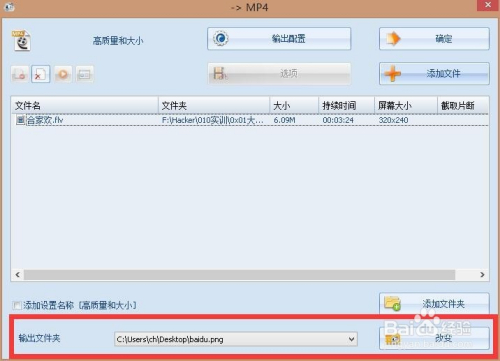Image resolution: width=500 pixels, height=361 pixels.
Task: Click the file info icon in toolbar
Action: click(84, 74)
